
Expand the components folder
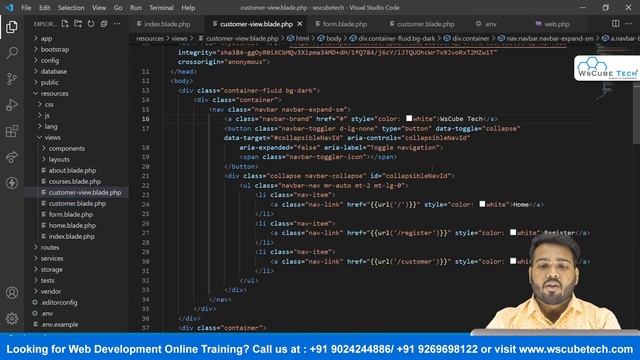pyautogui.click(x=67, y=149)
